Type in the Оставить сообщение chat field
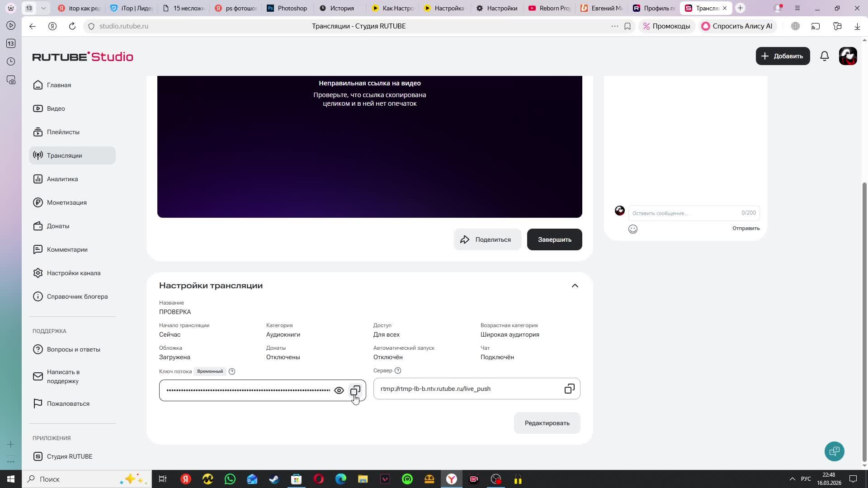 683,213
